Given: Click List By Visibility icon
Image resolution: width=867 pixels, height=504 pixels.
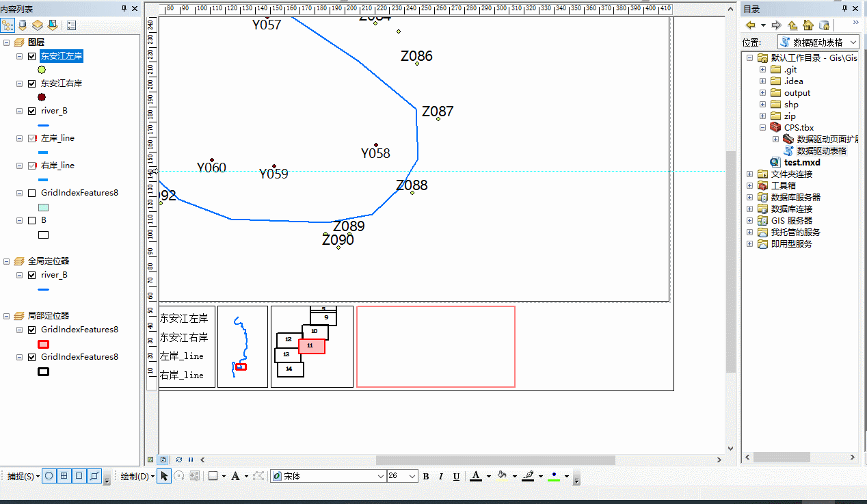Looking at the screenshot, I should tap(37, 25).
